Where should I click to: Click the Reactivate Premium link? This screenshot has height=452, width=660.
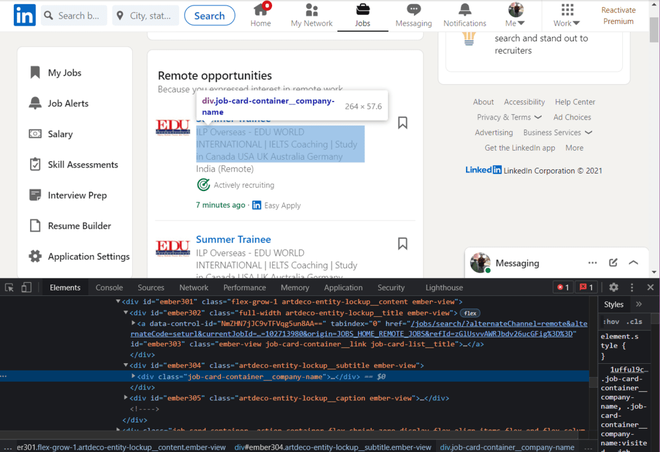[x=618, y=16]
